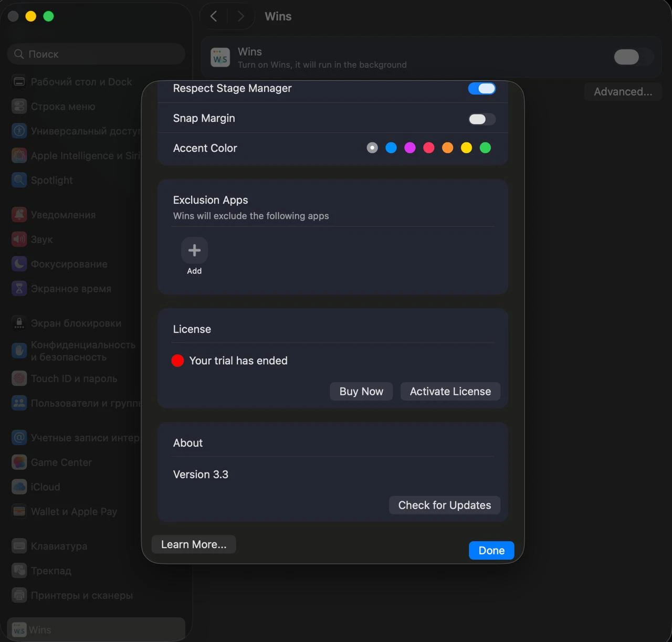This screenshot has width=672, height=642.
Task: Click the Desktop and Dock icon in sidebar
Action: coord(19,82)
